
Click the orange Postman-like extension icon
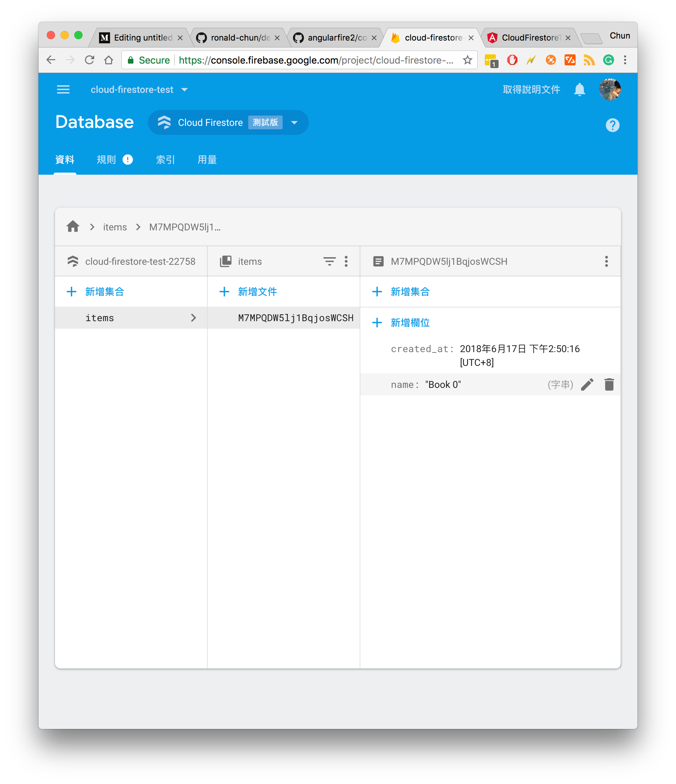[551, 60]
